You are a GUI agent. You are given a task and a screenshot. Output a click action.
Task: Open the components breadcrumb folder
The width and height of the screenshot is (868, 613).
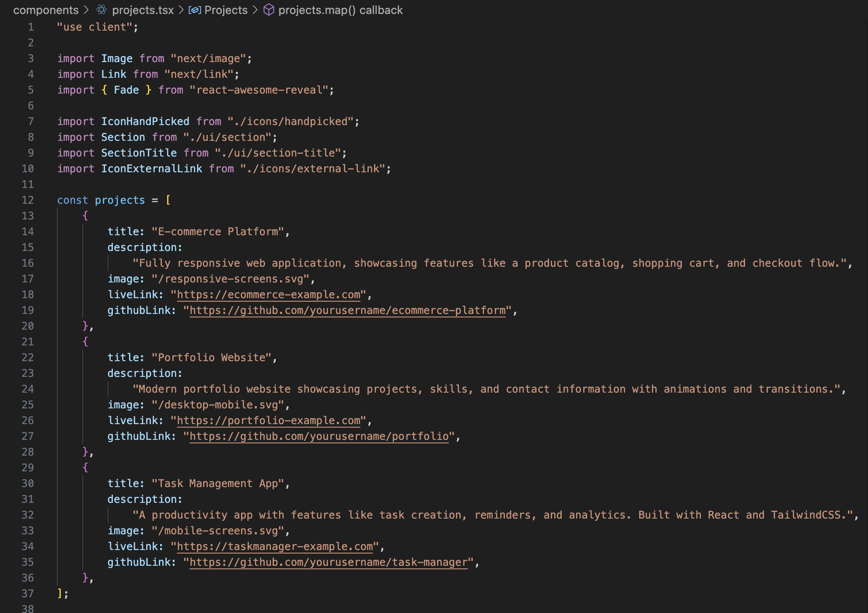click(45, 10)
